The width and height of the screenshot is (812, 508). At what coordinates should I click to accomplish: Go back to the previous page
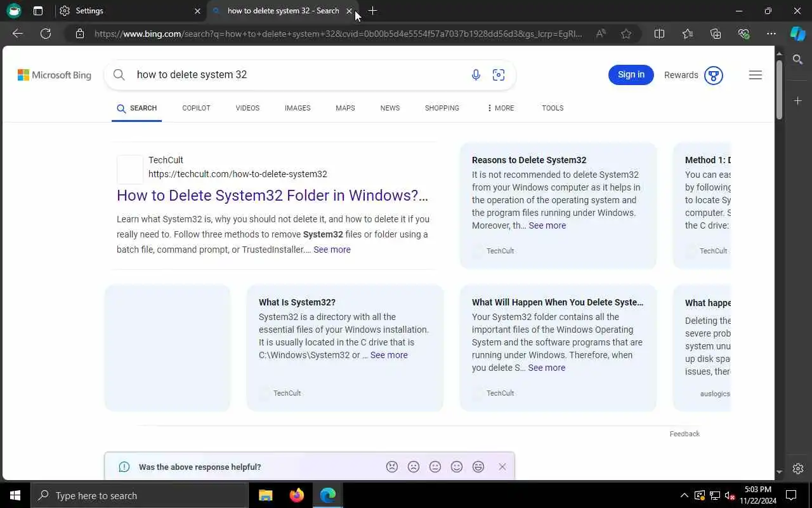18,34
